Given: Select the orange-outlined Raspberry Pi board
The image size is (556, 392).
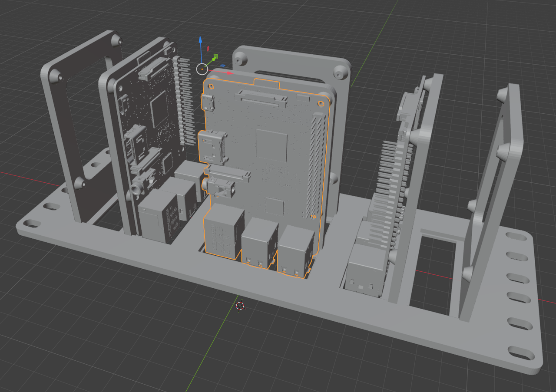Looking at the screenshot, I should pos(265,174).
